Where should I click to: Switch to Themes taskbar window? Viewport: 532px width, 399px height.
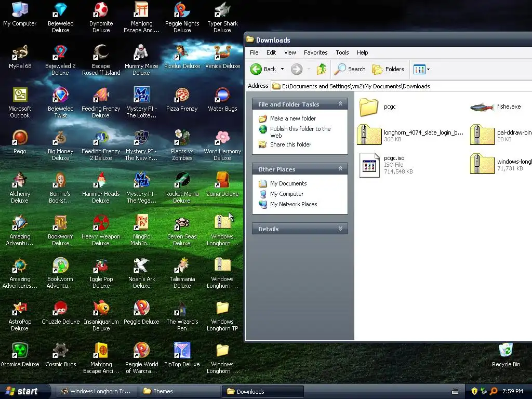(179, 391)
